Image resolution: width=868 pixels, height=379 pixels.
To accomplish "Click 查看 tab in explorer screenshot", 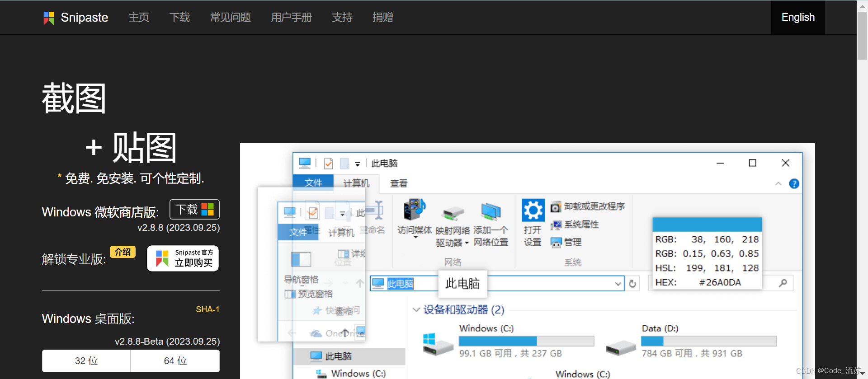I will (399, 183).
